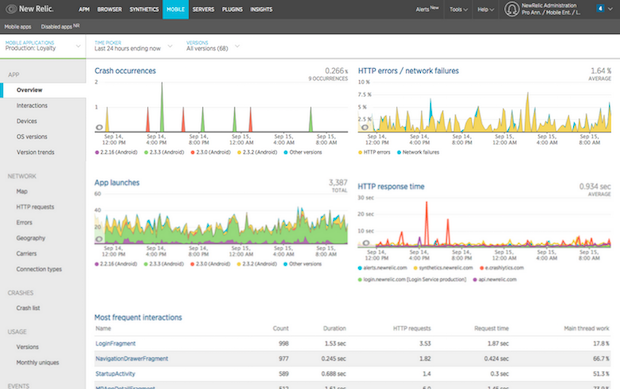Toggle the 2.3.0 (Android) legend in App launches
This screenshot has height=389, width=620.
210,264
